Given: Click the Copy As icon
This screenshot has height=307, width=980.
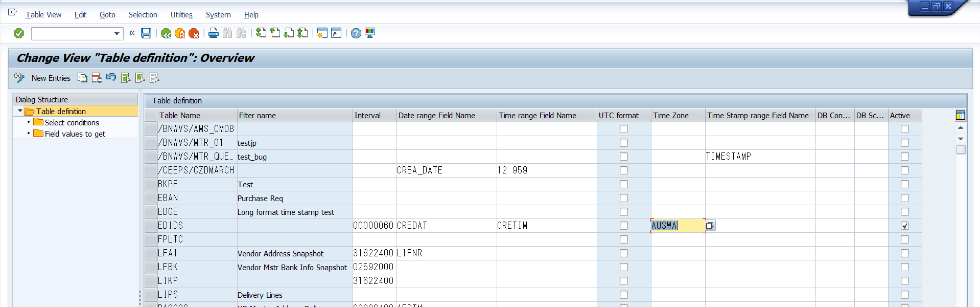Looking at the screenshot, I should tap(82, 78).
